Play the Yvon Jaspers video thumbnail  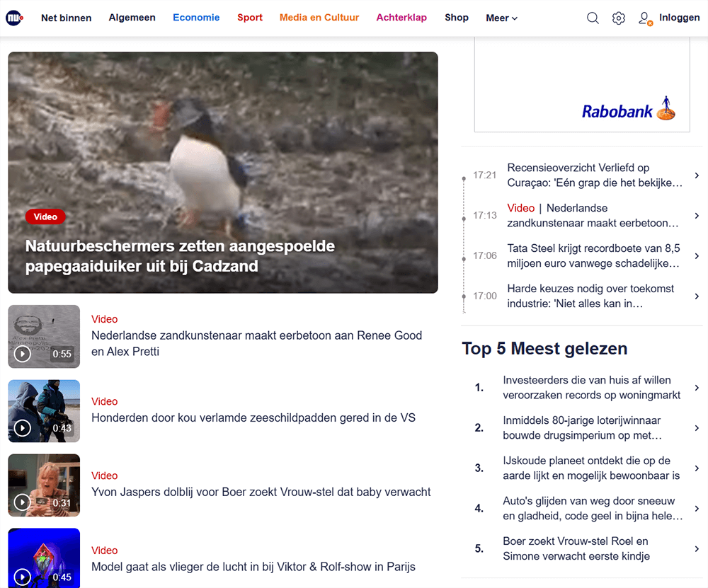coord(44,485)
